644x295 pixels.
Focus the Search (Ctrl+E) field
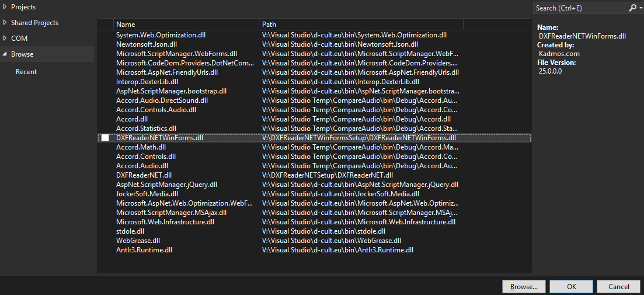(x=581, y=8)
